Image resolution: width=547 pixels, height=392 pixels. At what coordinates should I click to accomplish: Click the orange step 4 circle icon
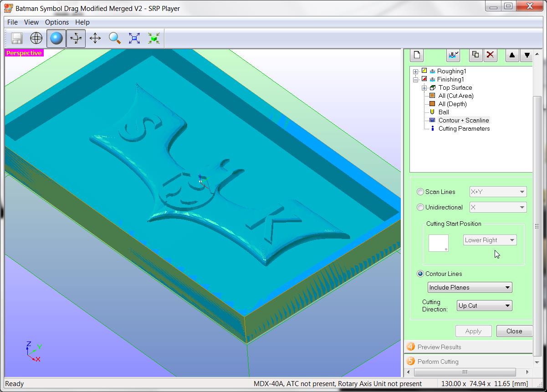click(411, 347)
